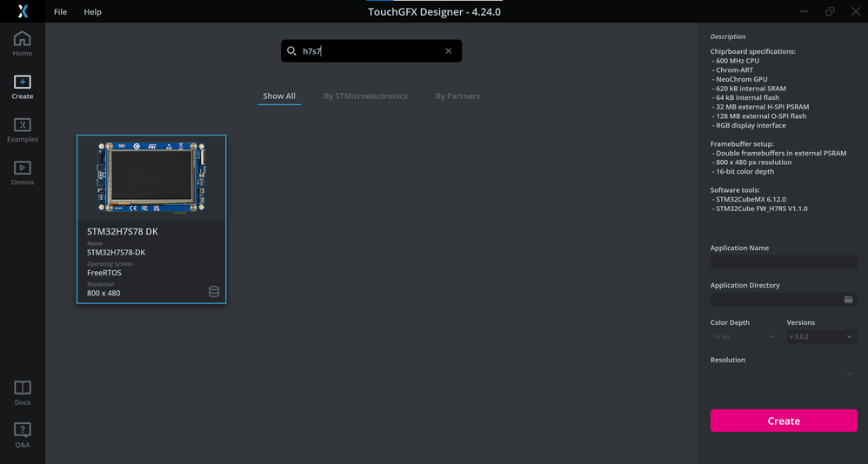Image resolution: width=868 pixels, height=464 pixels.
Task: Click STM32CubeMX 6.12.0 text in description
Action: (751, 199)
